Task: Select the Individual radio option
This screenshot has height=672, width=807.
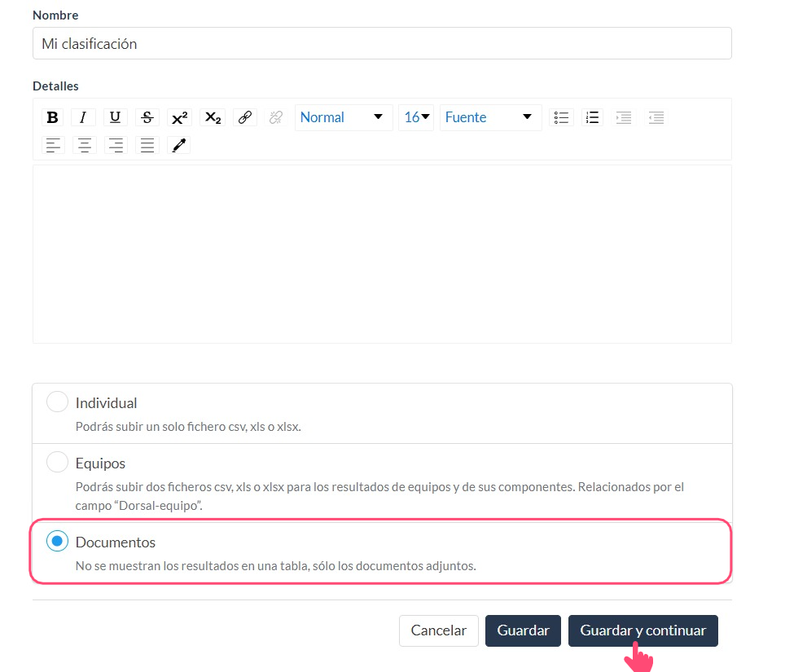Action: point(57,402)
